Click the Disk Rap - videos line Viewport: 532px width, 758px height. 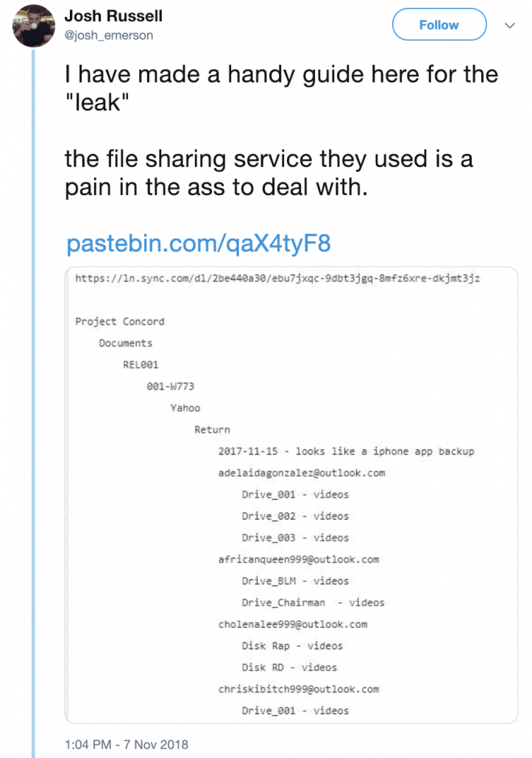[x=292, y=646]
